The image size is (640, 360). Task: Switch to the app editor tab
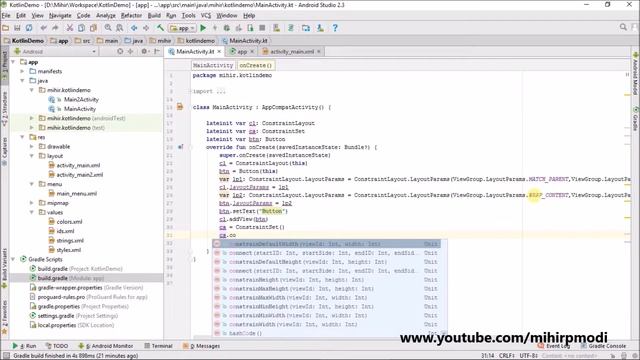pyautogui.click(x=242, y=52)
